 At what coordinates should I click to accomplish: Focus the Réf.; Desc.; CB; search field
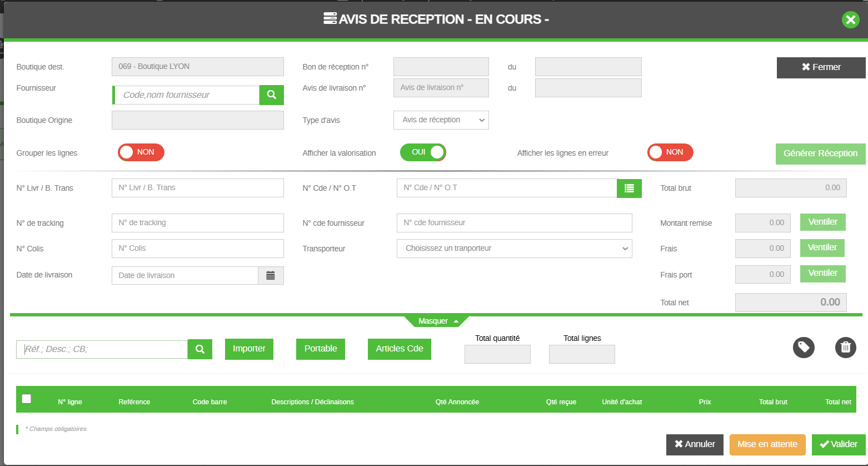(102, 350)
